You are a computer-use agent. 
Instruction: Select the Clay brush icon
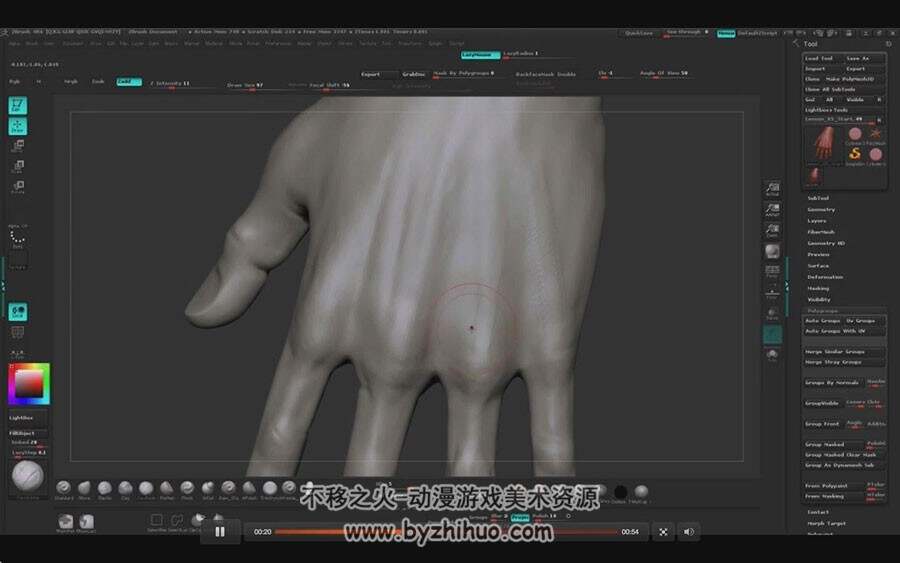pos(125,488)
